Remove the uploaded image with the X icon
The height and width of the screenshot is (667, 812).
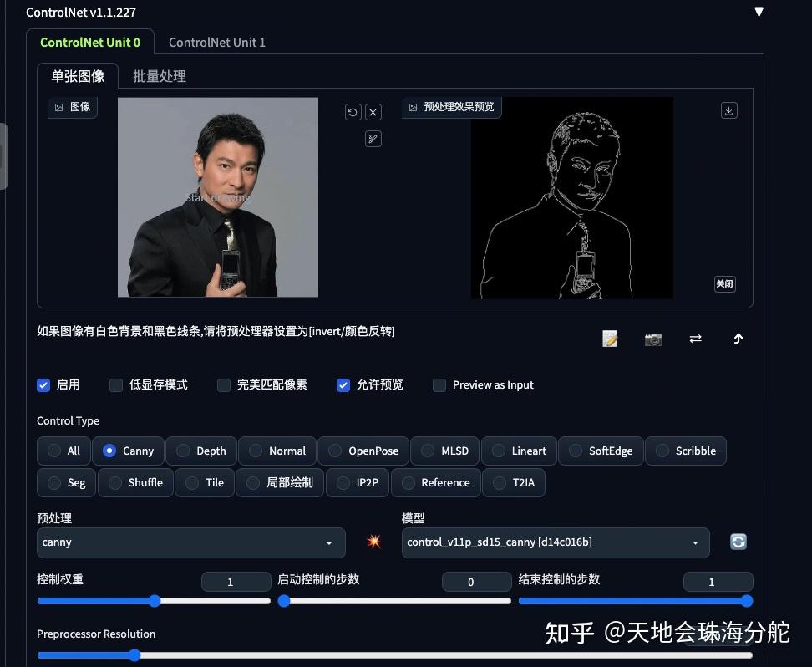373,111
